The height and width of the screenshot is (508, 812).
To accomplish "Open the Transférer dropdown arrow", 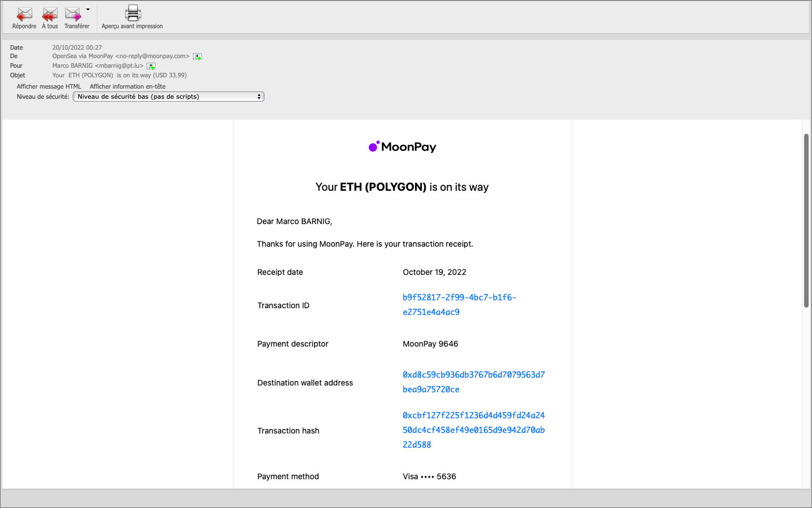I will click(x=88, y=10).
